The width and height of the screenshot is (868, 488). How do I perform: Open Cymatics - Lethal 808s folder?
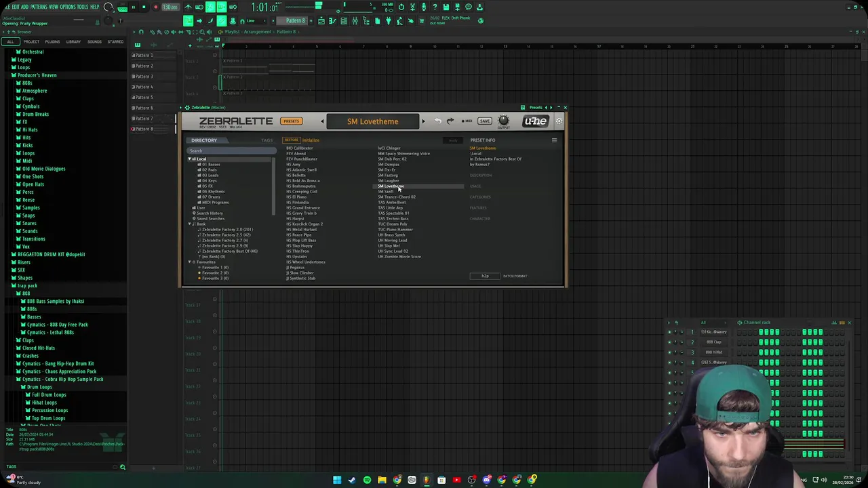47,332
